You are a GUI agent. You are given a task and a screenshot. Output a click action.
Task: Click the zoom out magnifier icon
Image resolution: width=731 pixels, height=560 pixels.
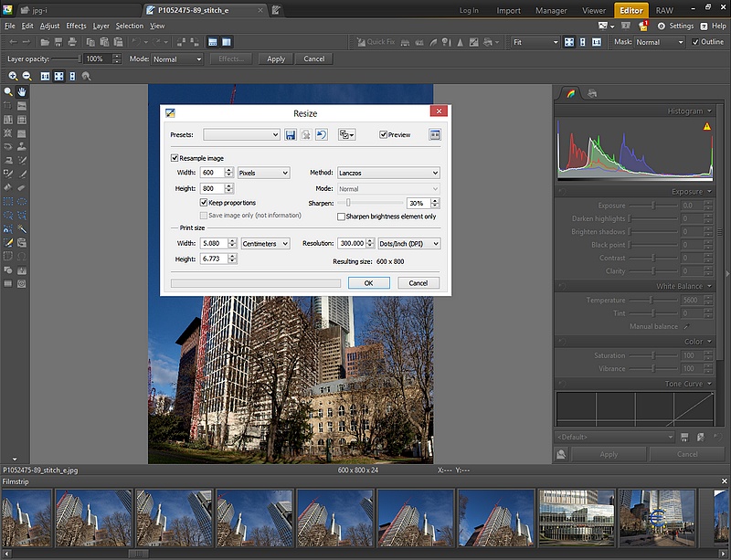point(26,76)
